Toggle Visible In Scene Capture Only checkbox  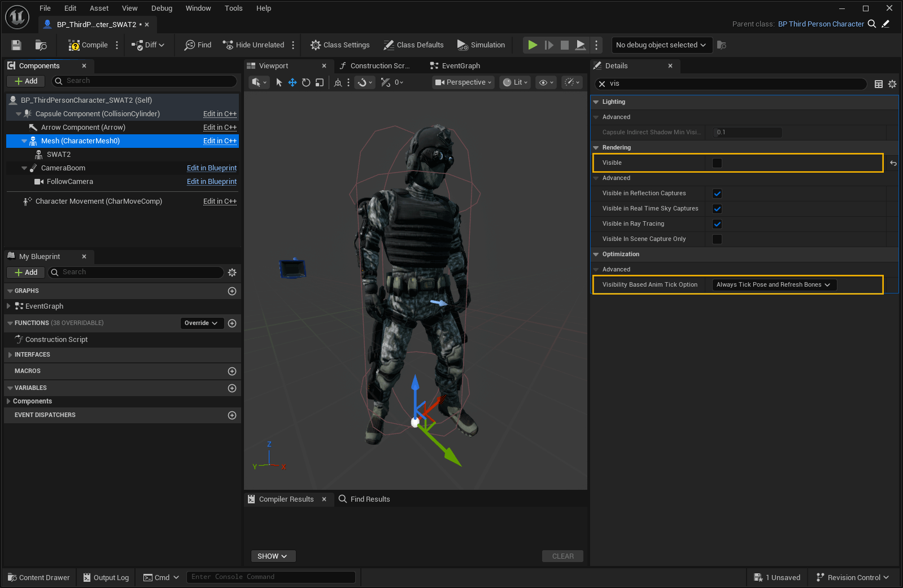click(x=717, y=239)
